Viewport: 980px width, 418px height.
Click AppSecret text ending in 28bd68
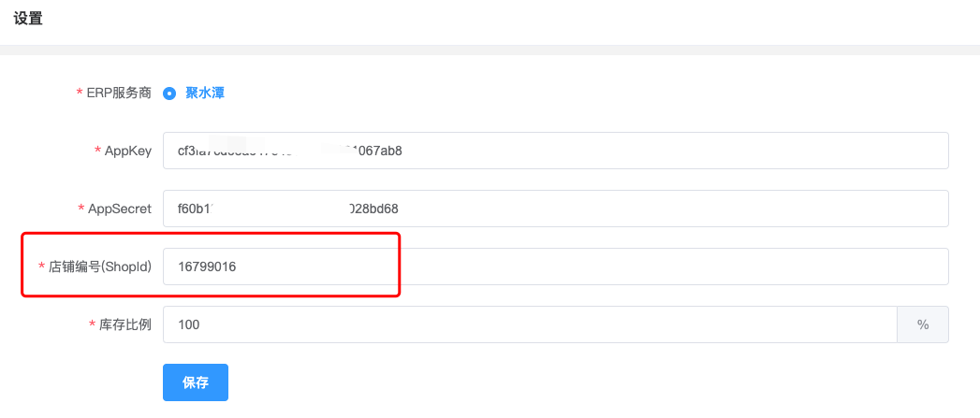[288, 209]
